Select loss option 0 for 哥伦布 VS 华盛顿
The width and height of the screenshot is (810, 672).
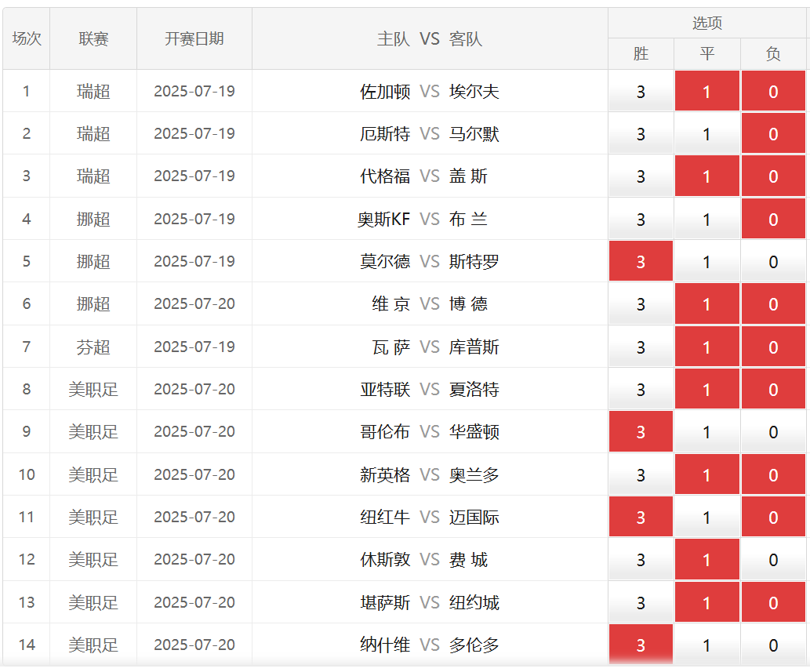773,431
